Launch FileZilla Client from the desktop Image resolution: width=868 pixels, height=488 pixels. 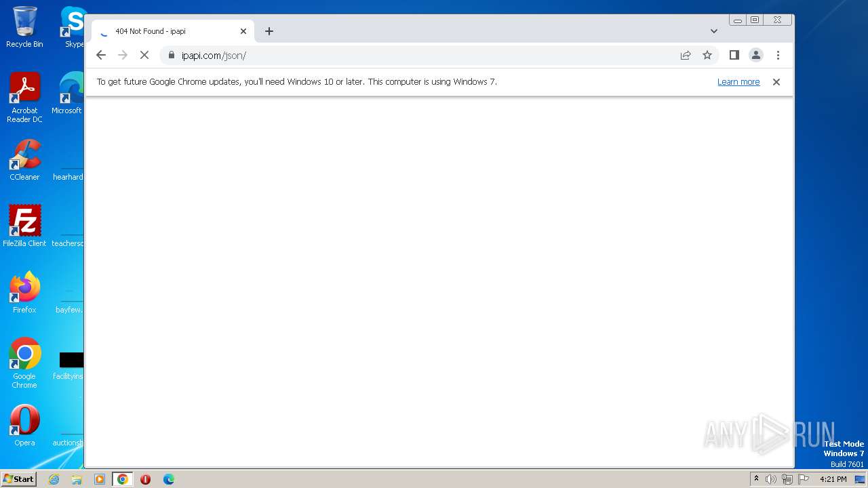24,226
